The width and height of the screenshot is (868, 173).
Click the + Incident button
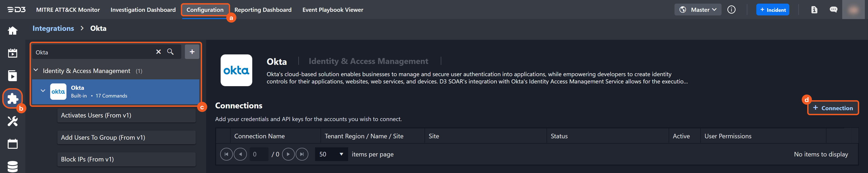[x=773, y=10]
